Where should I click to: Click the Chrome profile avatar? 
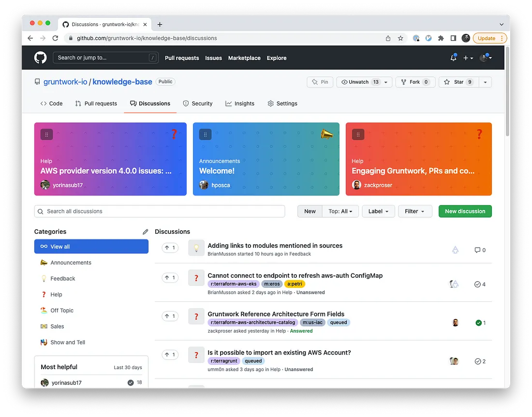(x=466, y=38)
